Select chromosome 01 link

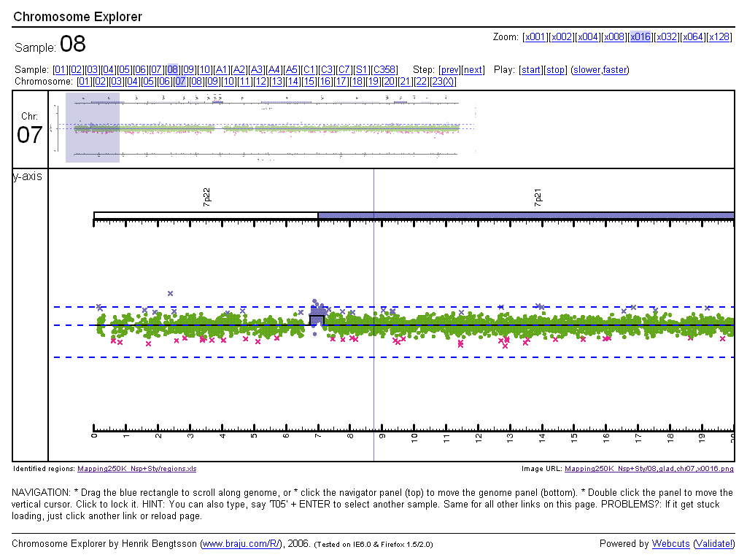point(84,81)
